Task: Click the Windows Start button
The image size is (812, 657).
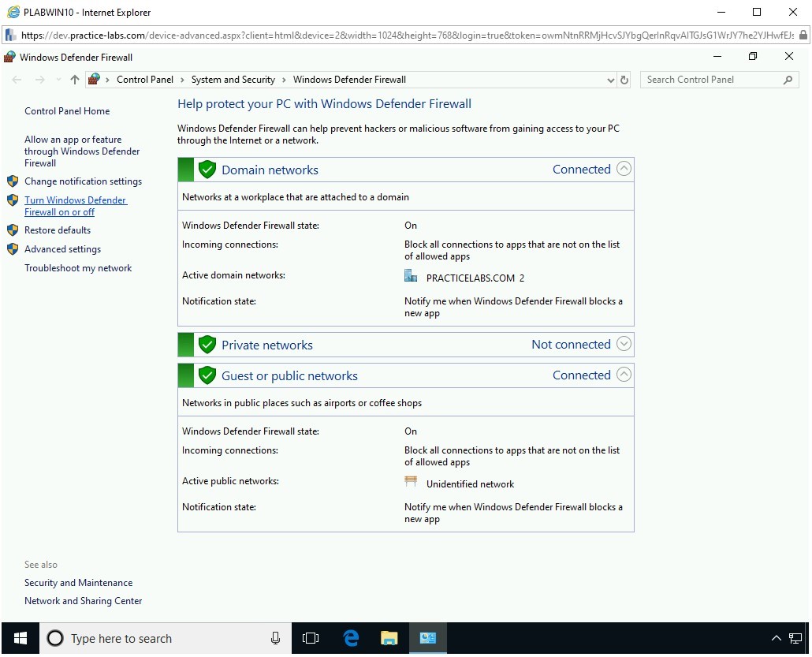Action: (20, 638)
